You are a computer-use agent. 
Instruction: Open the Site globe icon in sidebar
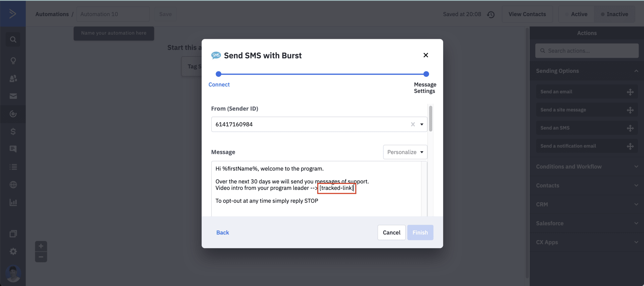click(13, 184)
